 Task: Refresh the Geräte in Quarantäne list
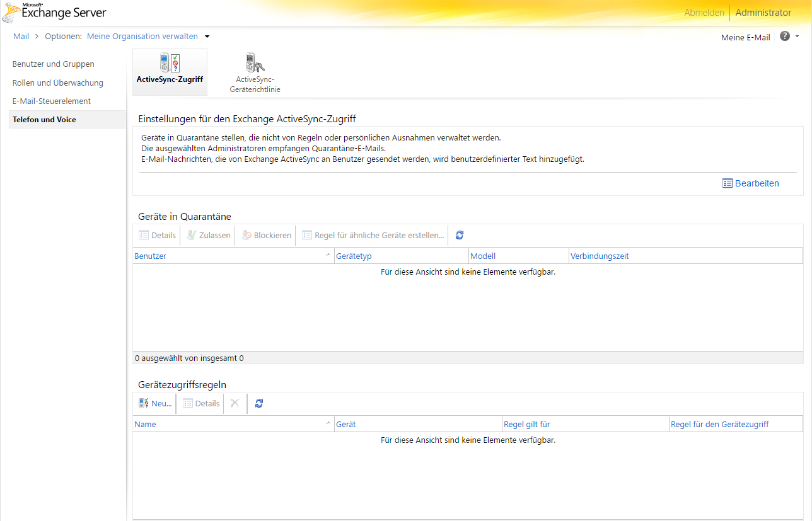460,235
